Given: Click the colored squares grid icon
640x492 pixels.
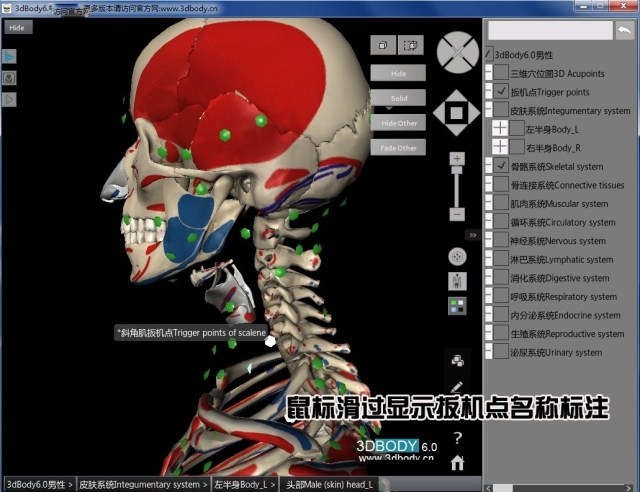Looking at the screenshot, I should point(457,306).
